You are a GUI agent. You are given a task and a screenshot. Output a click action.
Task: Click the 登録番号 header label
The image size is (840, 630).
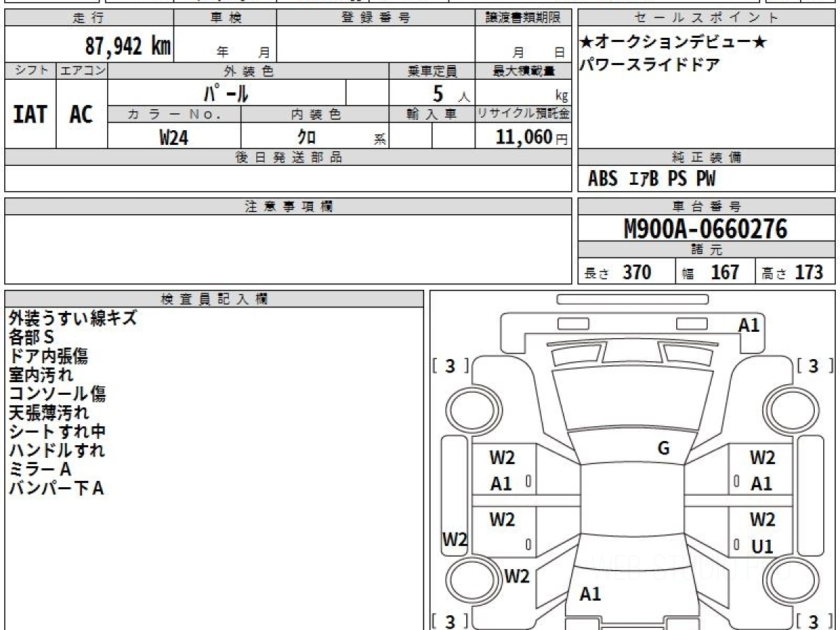[376, 18]
